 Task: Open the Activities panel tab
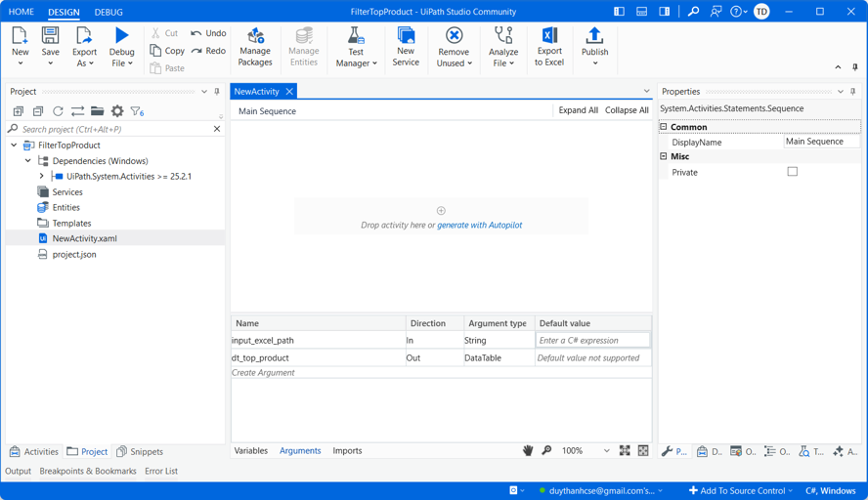(34, 451)
